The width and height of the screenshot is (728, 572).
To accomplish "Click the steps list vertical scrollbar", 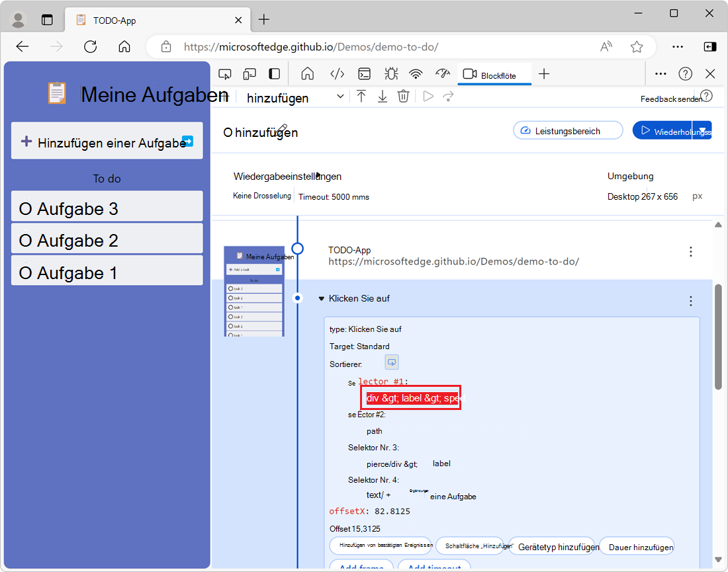I will (x=718, y=337).
